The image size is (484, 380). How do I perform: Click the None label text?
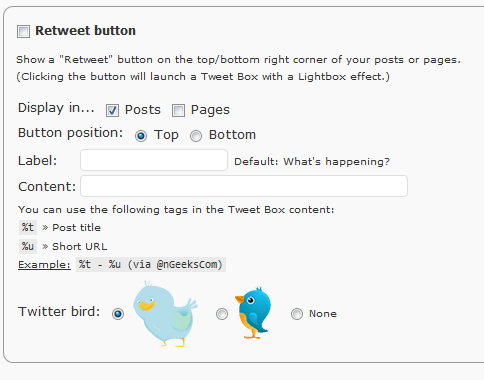323,314
